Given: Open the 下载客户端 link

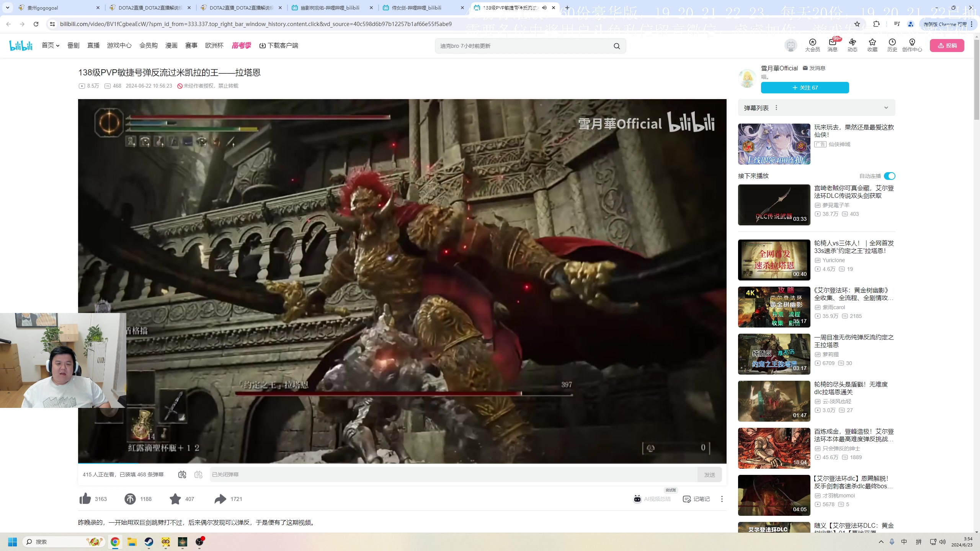Looking at the screenshot, I should (279, 46).
